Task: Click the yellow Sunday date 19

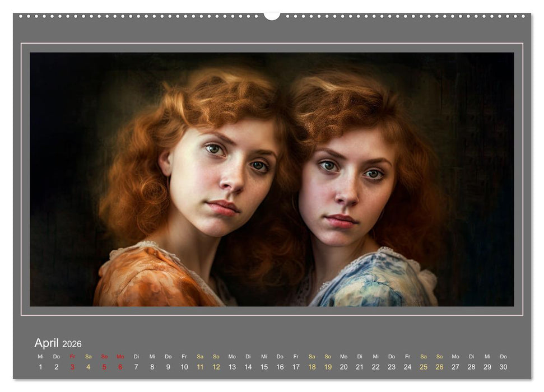Action: [328, 367]
